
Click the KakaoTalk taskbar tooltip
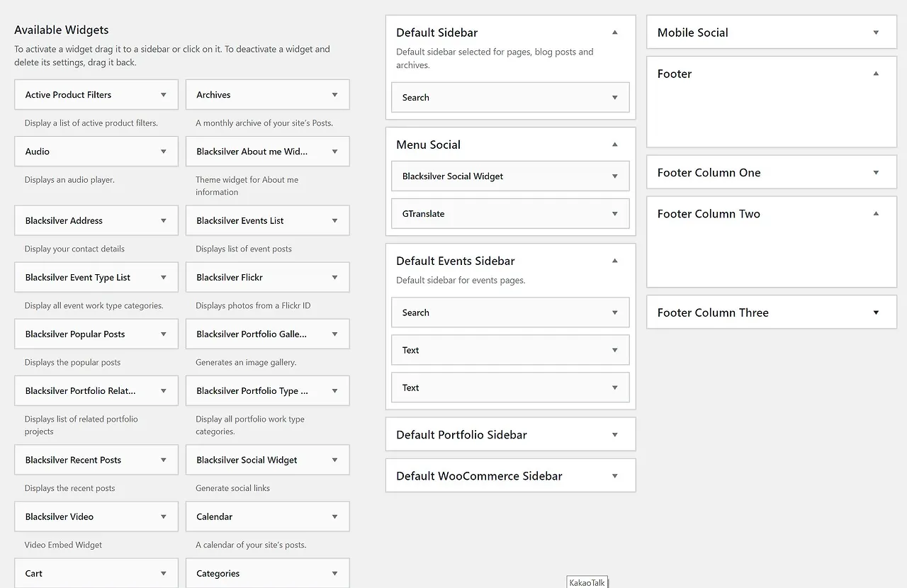(x=587, y=583)
